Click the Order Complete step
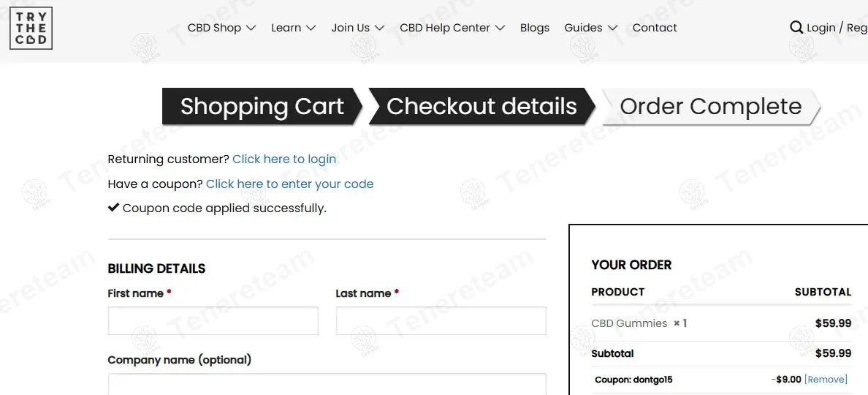Image resolution: width=868 pixels, height=395 pixels. [710, 107]
